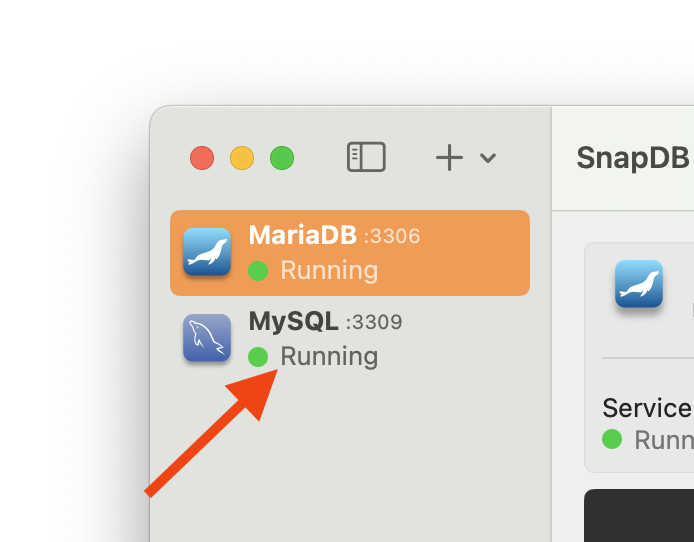Image resolution: width=694 pixels, height=542 pixels.
Task: Click the :3309 port label
Action: coord(374,323)
